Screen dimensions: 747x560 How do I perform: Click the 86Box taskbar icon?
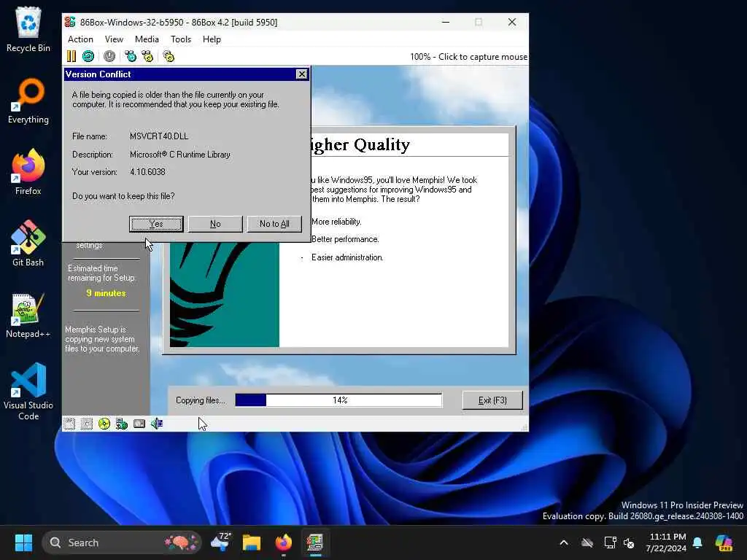coord(315,542)
